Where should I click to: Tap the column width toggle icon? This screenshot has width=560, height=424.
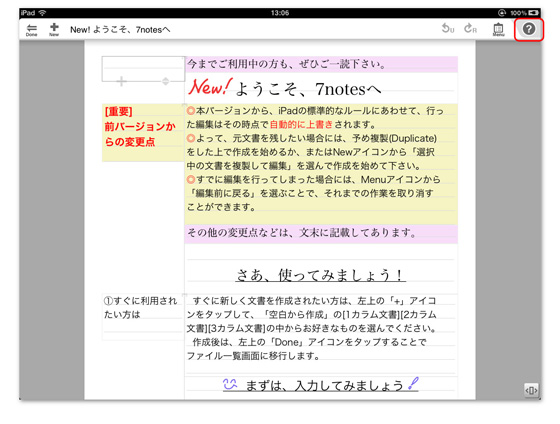point(531,390)
